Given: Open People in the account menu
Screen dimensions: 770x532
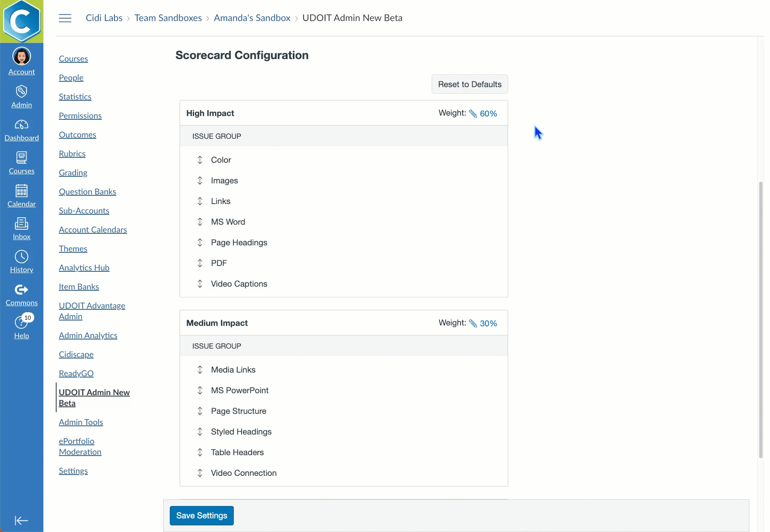Looking at the screenshot, I should 71,78.
